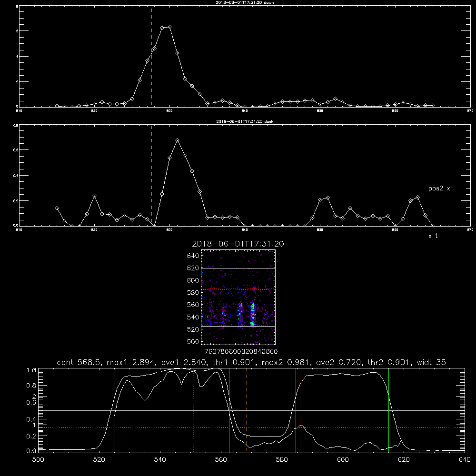The image size is (476, 476).
Task: Click the green vertical line near 585 in bottom plot
Action: pyautogui.click(x=296, y=410)
